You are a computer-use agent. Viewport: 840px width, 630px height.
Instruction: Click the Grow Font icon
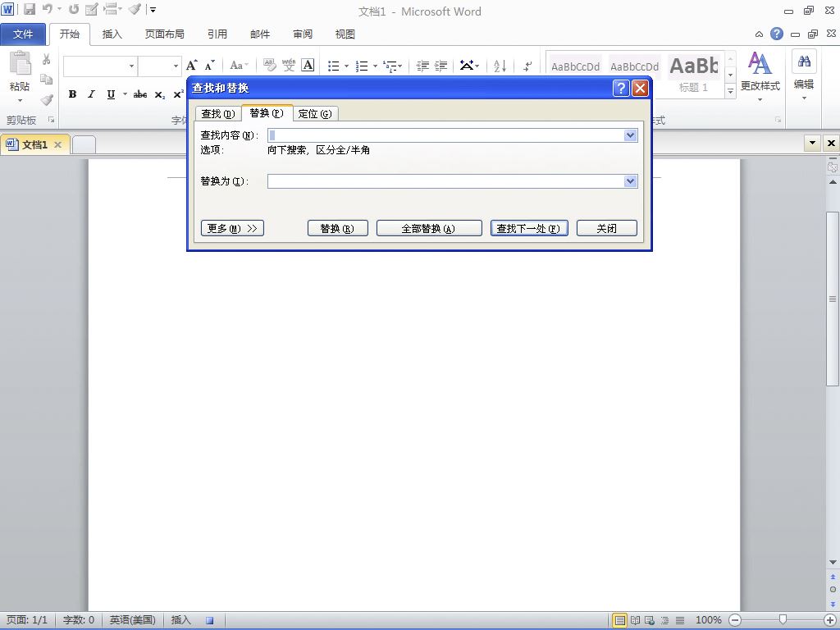[x=192, y=66]
